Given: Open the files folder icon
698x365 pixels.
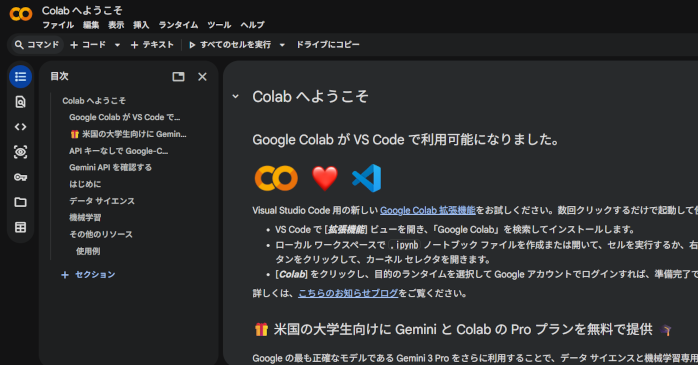Looking at the screenshot, I should point(20,202).
